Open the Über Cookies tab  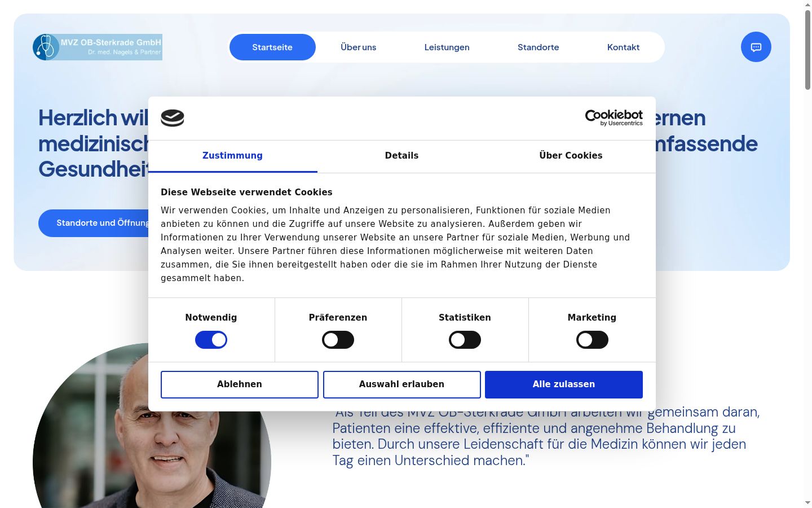click(571, 156)
